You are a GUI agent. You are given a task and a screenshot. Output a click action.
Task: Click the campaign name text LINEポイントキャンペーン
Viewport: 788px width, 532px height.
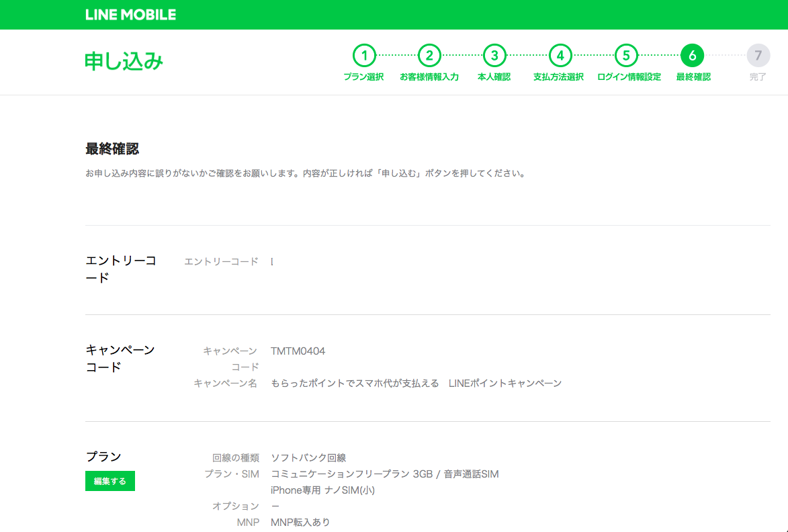tap(505, 384)
